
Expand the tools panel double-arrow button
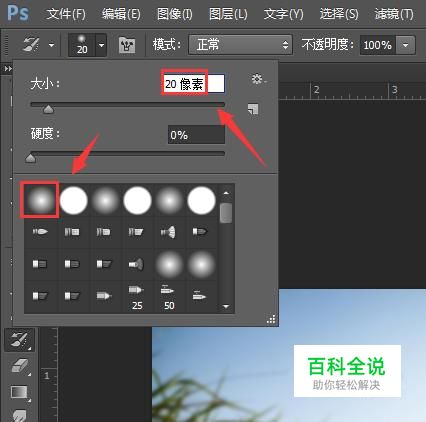[8, 69]
